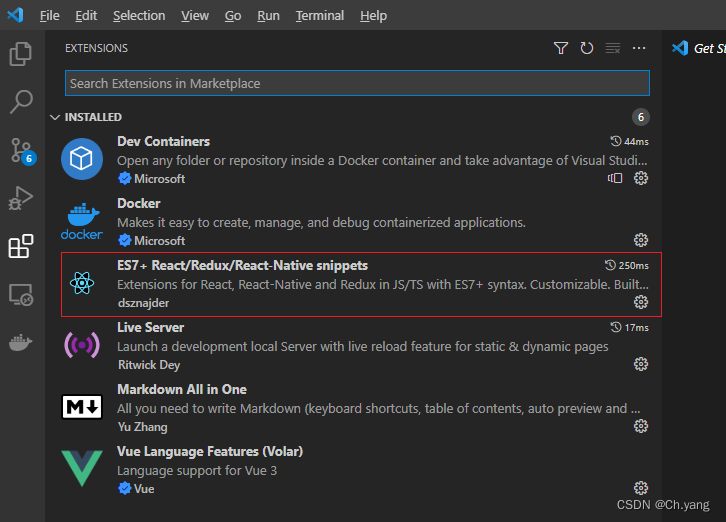Select the Dev Containers extension title
Viewport: 726px width, 522px height.
click(163, 141)
